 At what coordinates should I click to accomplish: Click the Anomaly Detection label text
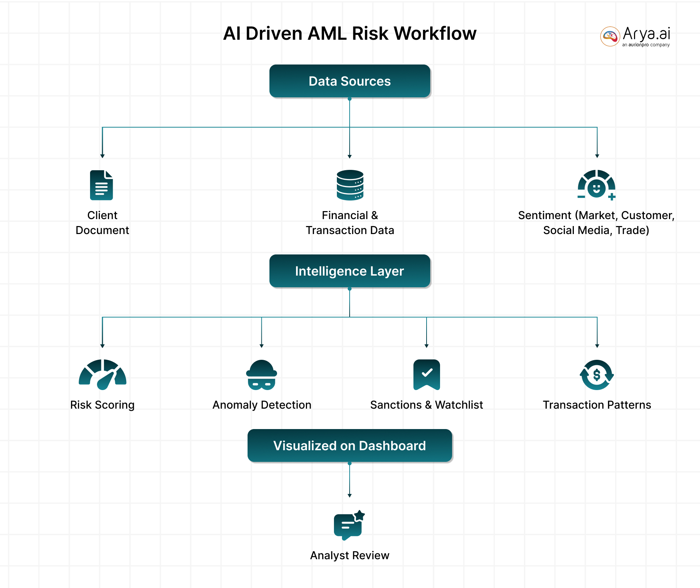click(x=262, y=405)
